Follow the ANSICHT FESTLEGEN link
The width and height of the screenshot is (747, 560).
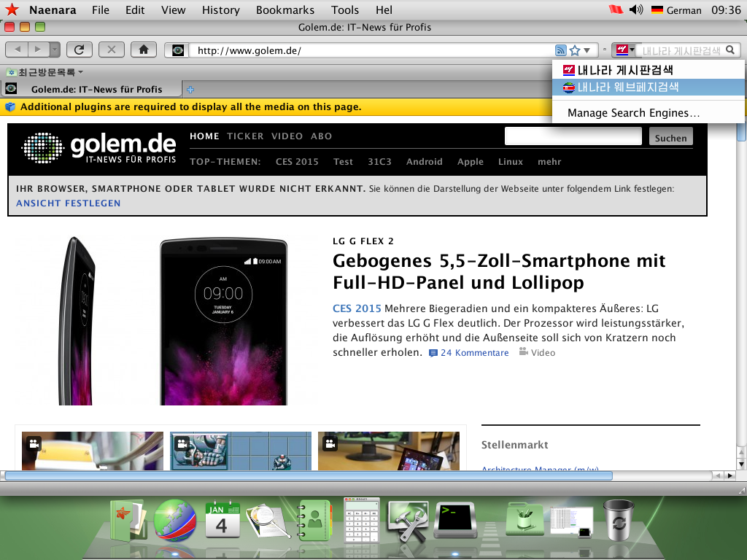click(x=69, y=203)
